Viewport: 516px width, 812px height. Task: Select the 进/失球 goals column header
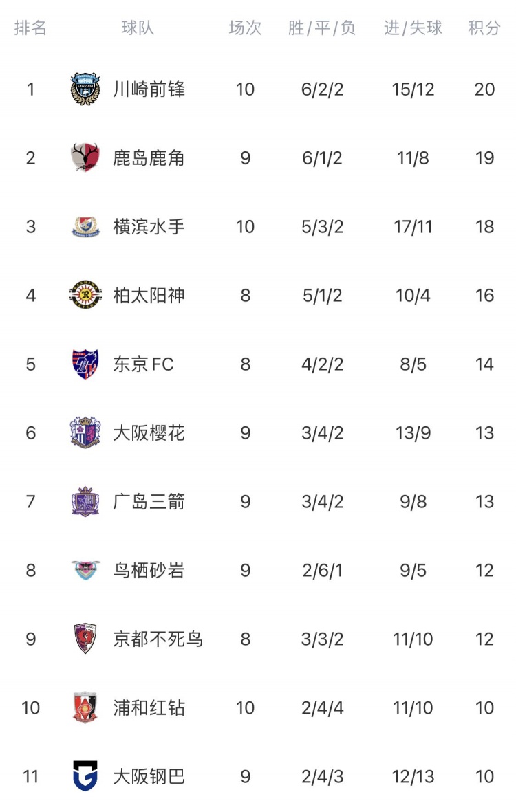(413, 28)
